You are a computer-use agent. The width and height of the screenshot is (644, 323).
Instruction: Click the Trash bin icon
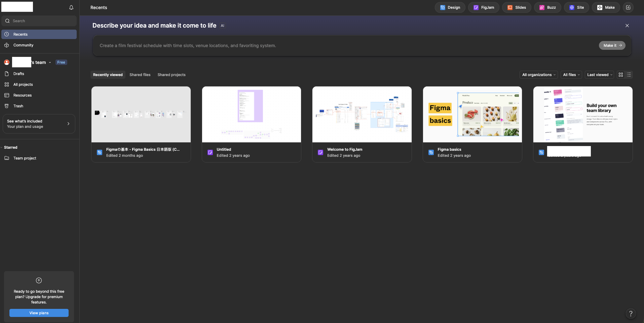coord(7,106)
